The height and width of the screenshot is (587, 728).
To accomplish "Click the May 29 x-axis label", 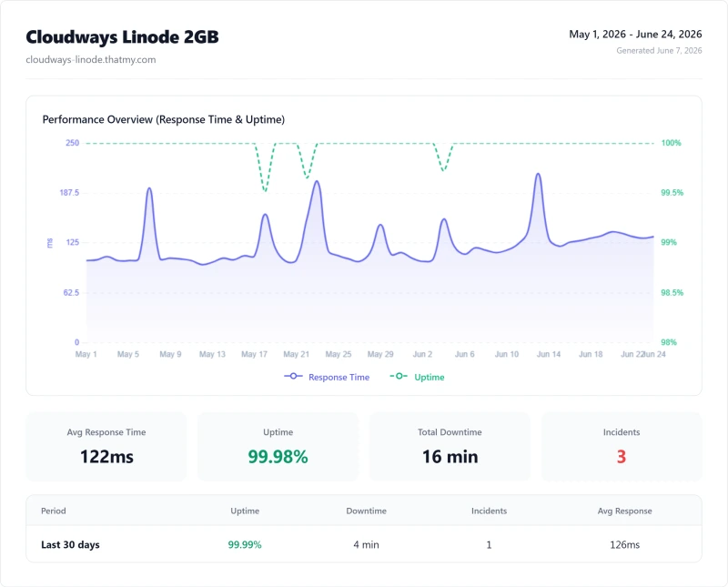I will (x=380, y=354).
